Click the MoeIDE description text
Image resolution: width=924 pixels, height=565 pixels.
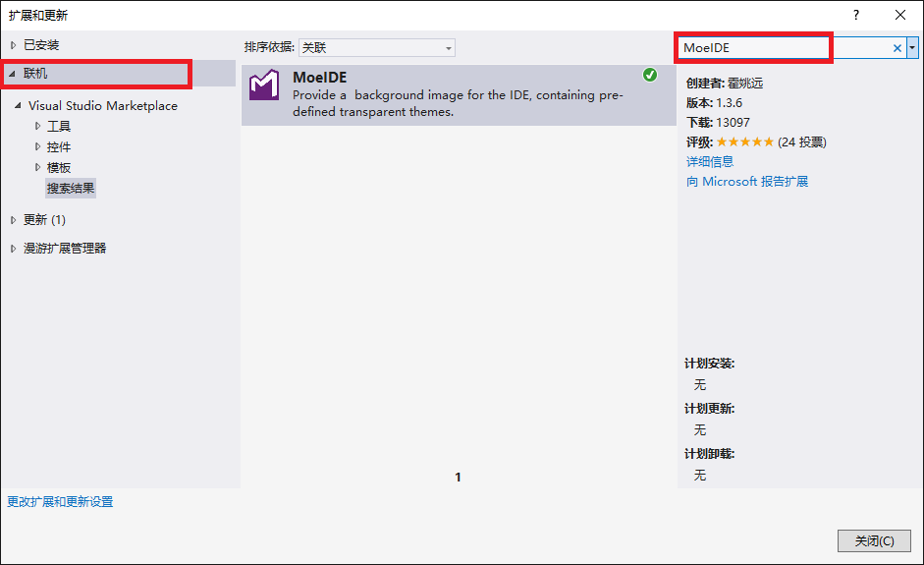pos(458,103)
